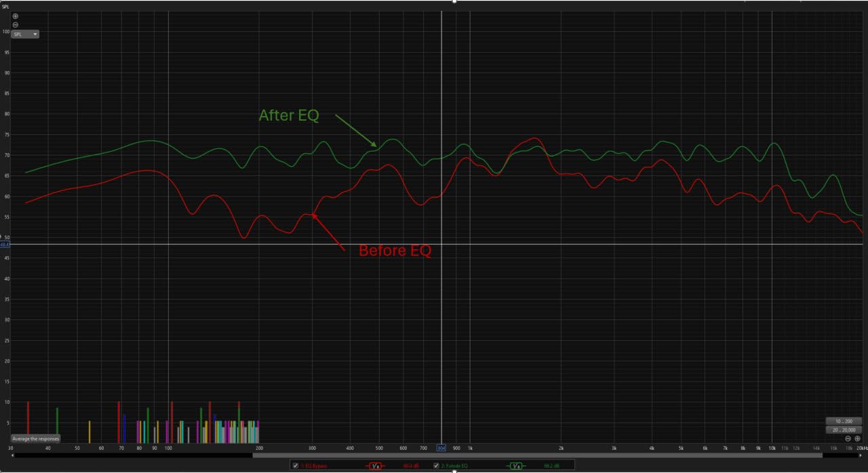Click the 804 frequency cursor value box
The image size is (868, 473).
click(441, 448)
